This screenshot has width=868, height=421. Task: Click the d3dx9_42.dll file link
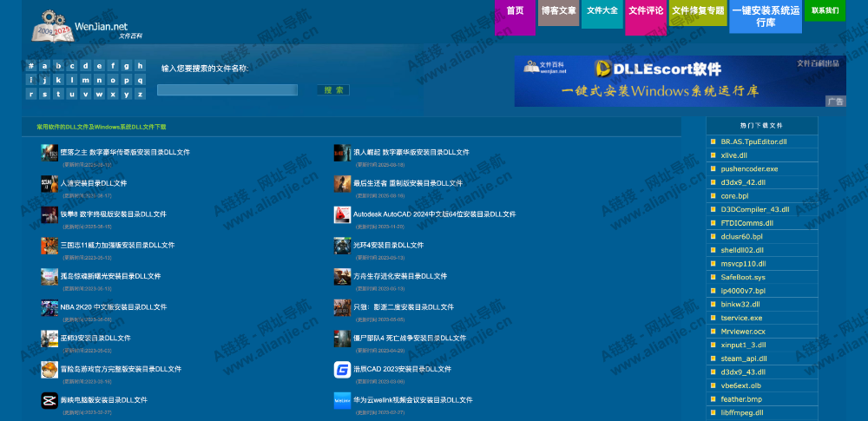(x=742, y=182)
